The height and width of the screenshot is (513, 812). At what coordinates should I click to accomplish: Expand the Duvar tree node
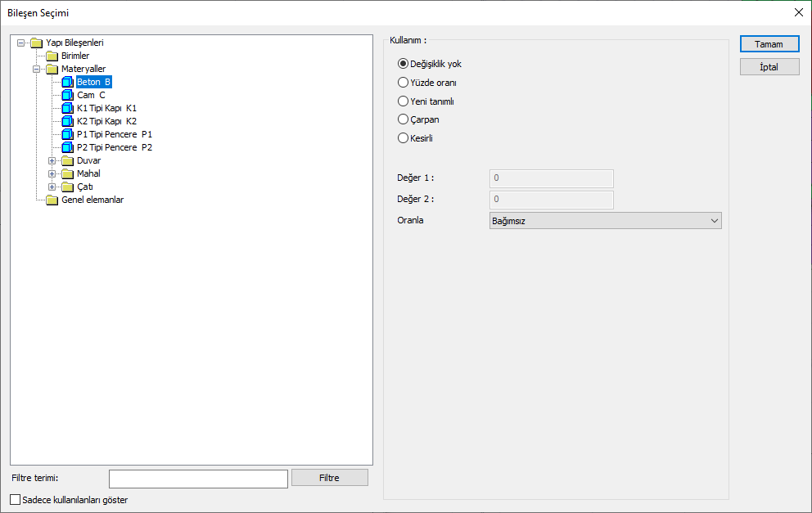(52, 160)
